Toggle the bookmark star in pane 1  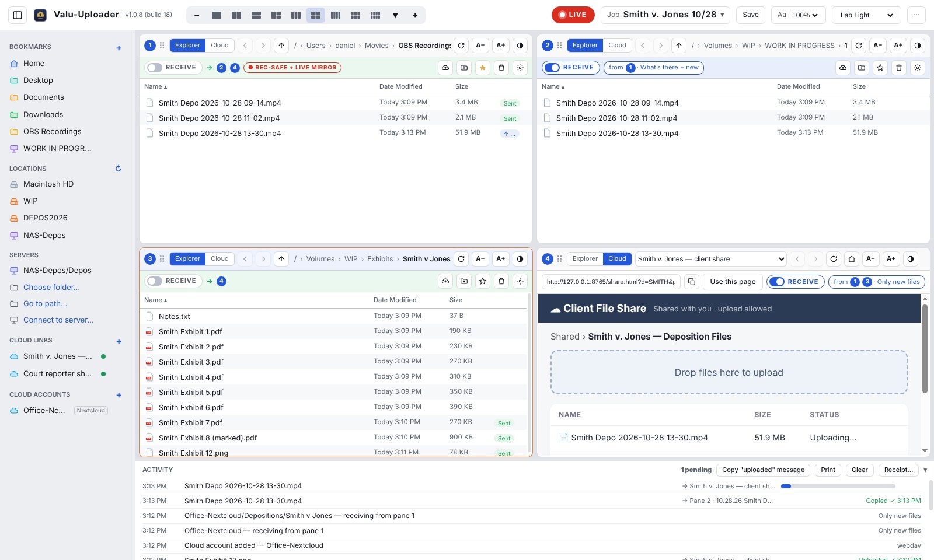(x=483, y=68)
